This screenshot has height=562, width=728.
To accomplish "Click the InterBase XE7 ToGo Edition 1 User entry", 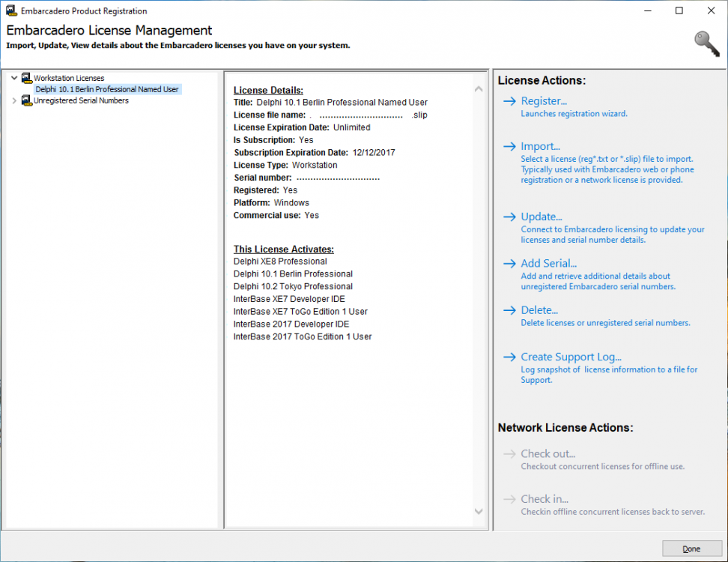I will tap(300, 311).
